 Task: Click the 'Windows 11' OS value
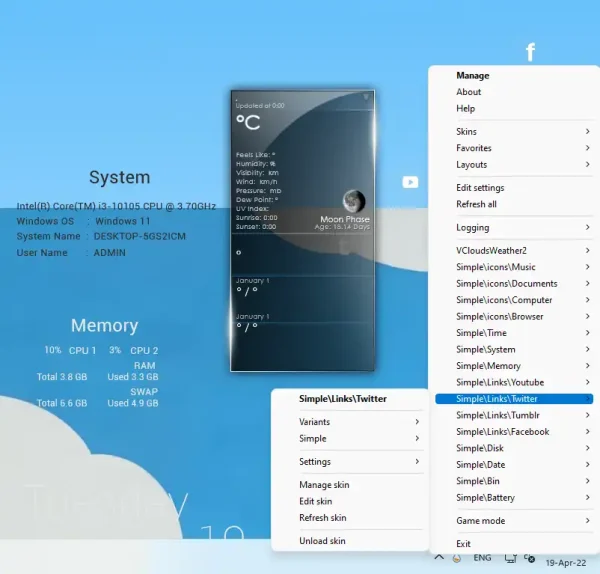[x=123, y=221]
